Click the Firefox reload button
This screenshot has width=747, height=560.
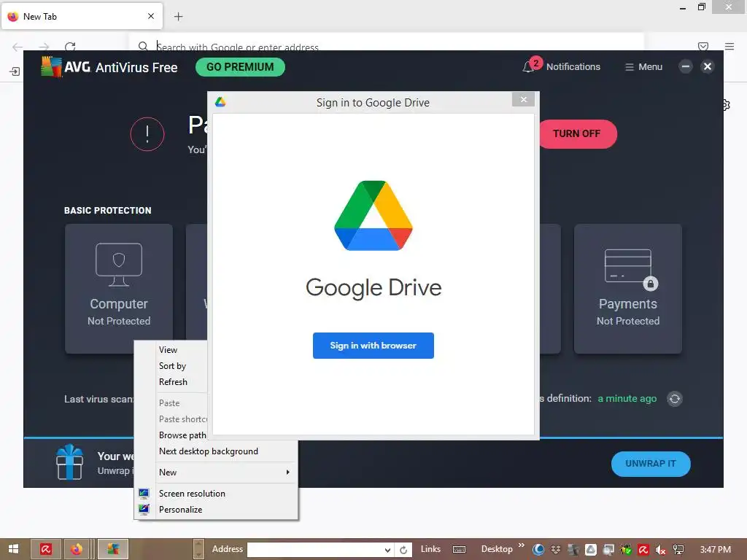pos(70,47)
